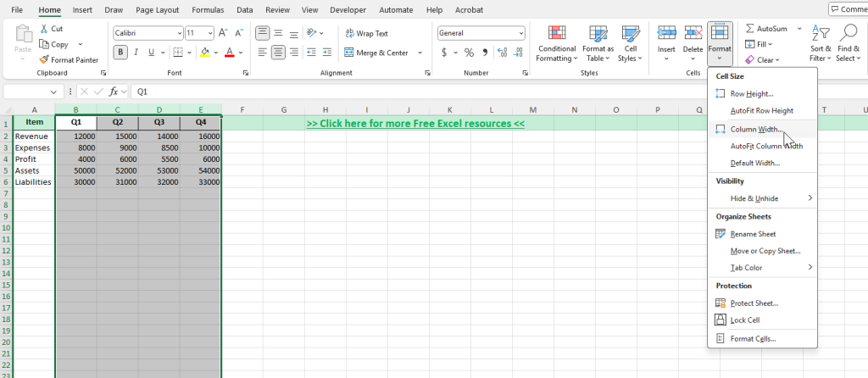This screenshot has height=378, width=868.
Task: Click Merge & Center
Action: click(376, 53)
